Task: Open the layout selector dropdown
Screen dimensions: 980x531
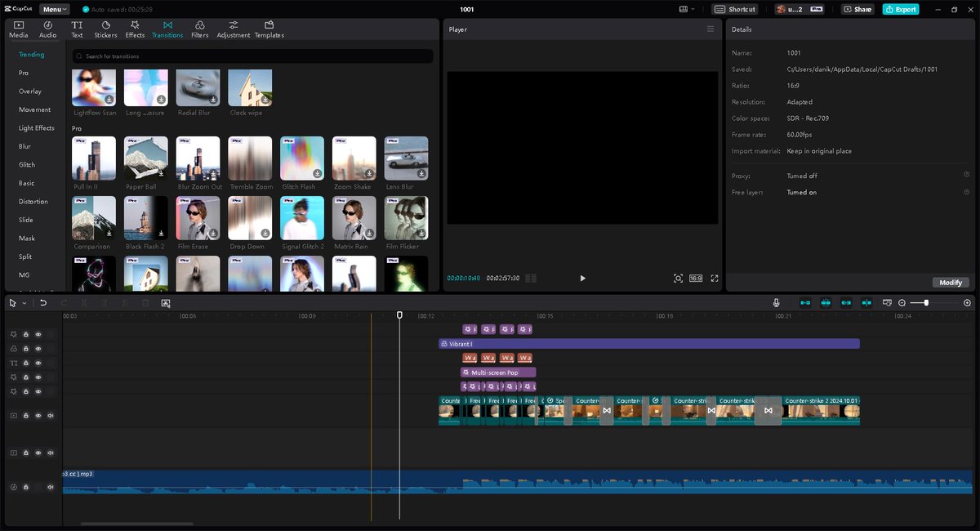Action: pos(687,9)
